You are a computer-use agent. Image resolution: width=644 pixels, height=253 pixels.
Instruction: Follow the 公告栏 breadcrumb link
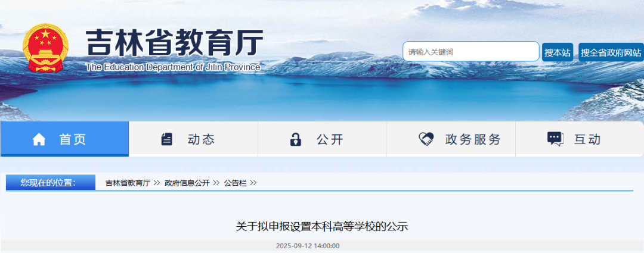[236, 183]
